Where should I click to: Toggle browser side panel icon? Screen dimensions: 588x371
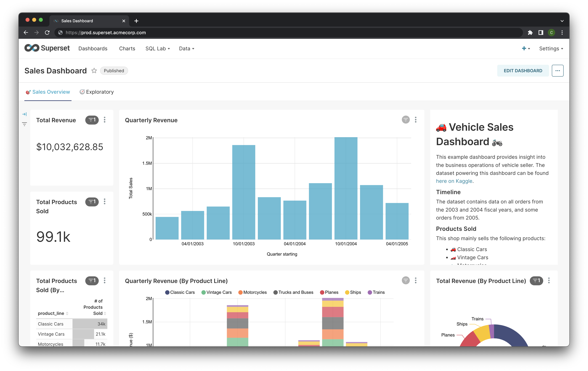pyautogui.click(x=541, y=33)
